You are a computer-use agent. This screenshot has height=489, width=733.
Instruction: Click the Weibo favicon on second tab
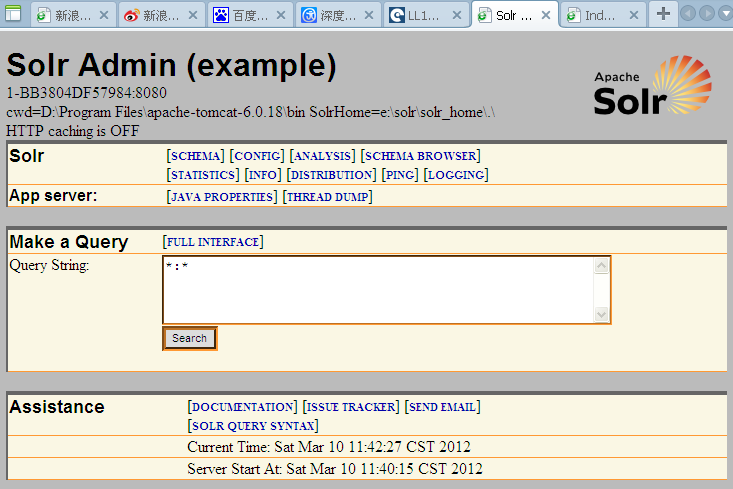coord(131,16)
